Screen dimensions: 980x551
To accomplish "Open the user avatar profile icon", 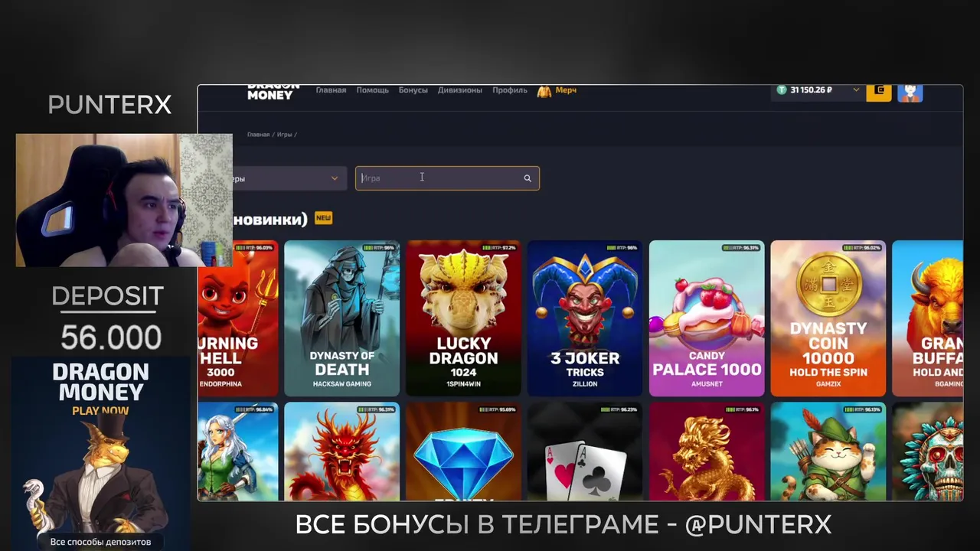I will (x=910, y=92).
